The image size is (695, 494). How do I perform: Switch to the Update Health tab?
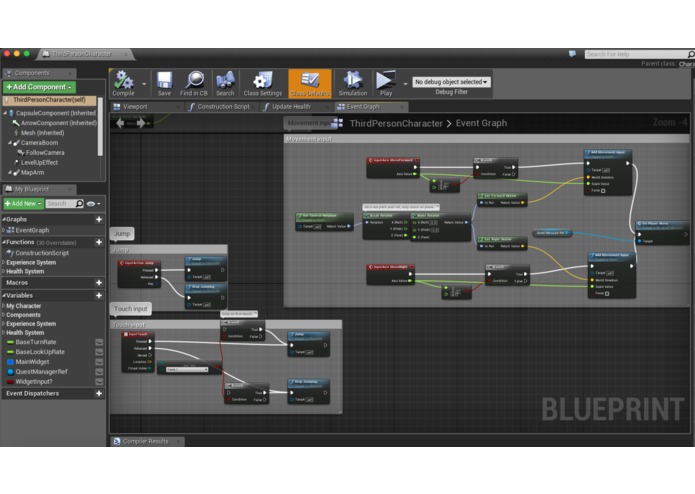coord(291,107)
